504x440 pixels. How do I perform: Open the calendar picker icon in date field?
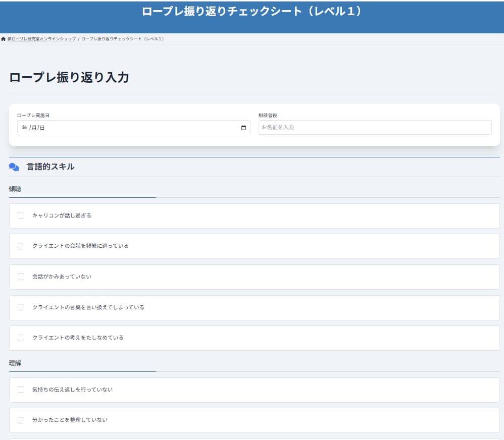(x=243, y=128)
